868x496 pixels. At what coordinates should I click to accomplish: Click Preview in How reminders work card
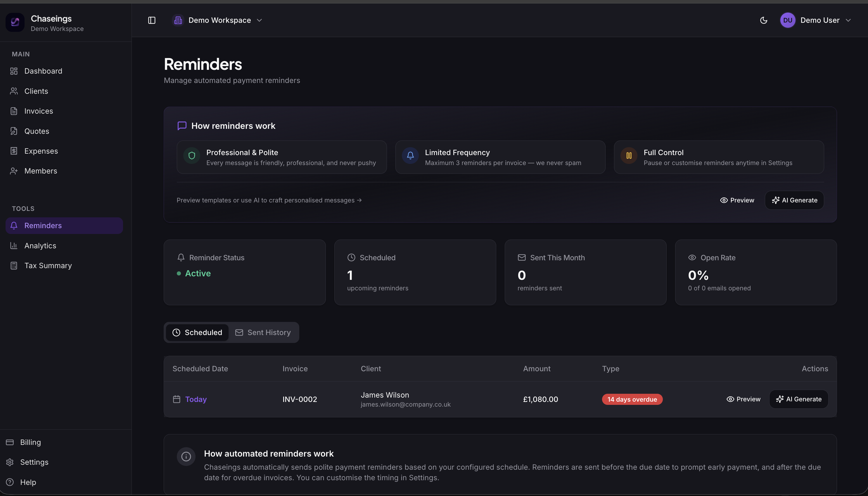737,200
